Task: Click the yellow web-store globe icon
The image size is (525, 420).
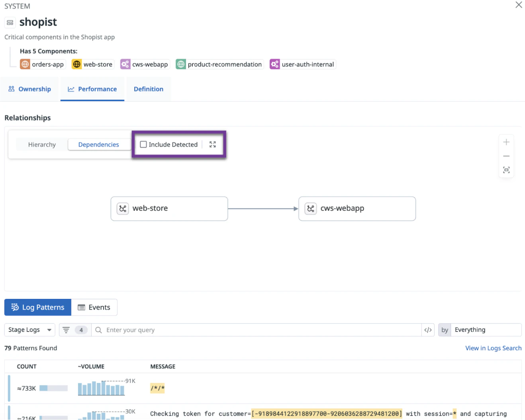Action: pos(77,64)
